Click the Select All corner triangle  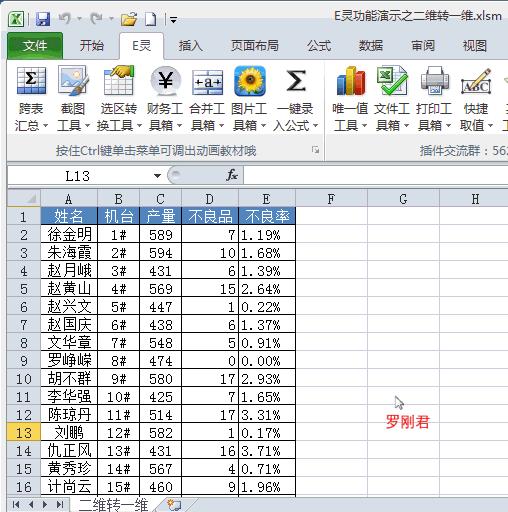(24, 199)
